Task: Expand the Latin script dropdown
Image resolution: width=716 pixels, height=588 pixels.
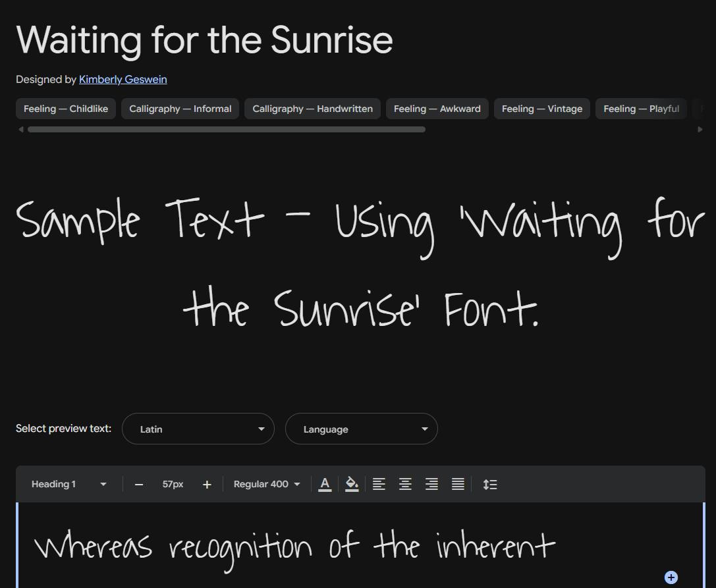Action: [x=198, y=429]
